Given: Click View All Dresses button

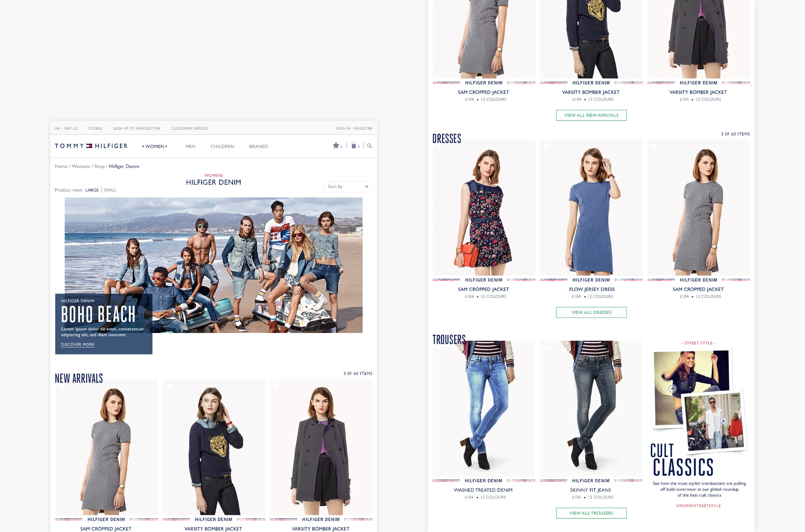Looking at the screenshot, I should click(591, 312).
